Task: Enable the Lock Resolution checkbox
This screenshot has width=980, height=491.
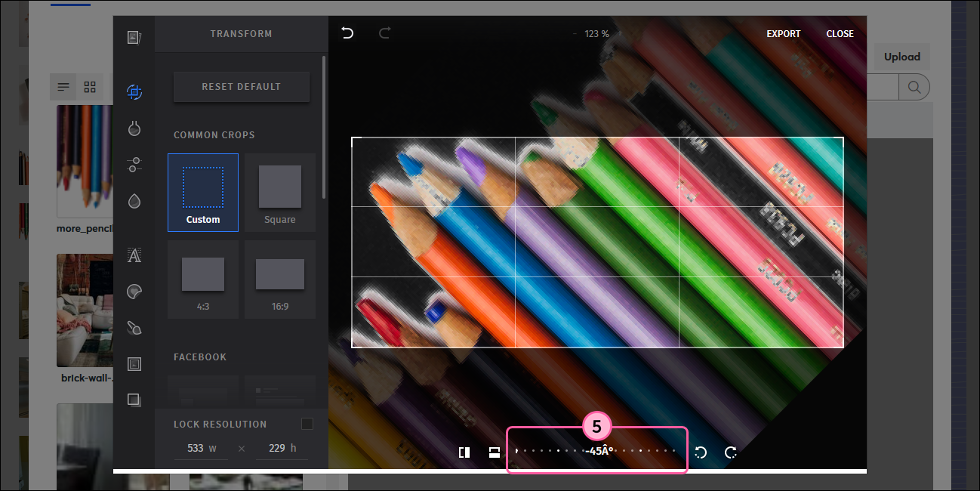Action: coord(307,424)
